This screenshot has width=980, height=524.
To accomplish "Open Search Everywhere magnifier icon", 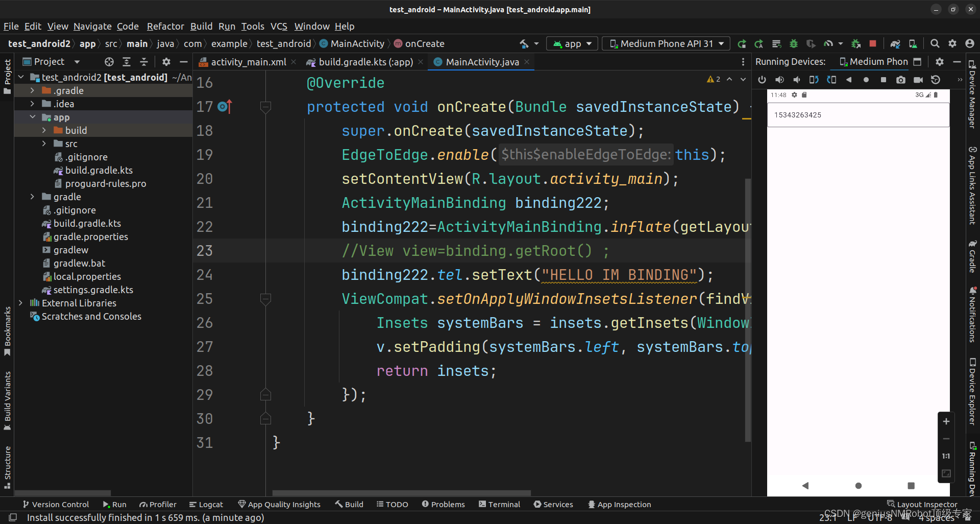I will 935,43.
